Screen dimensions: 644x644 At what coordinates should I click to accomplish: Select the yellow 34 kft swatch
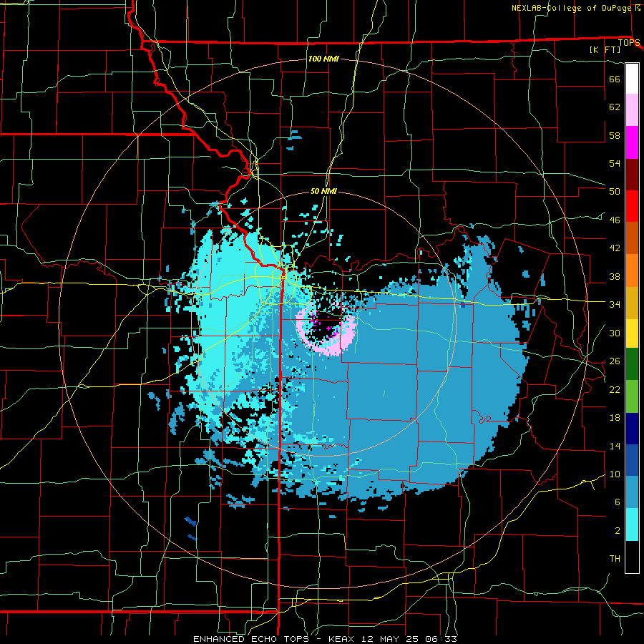point(632,333)
